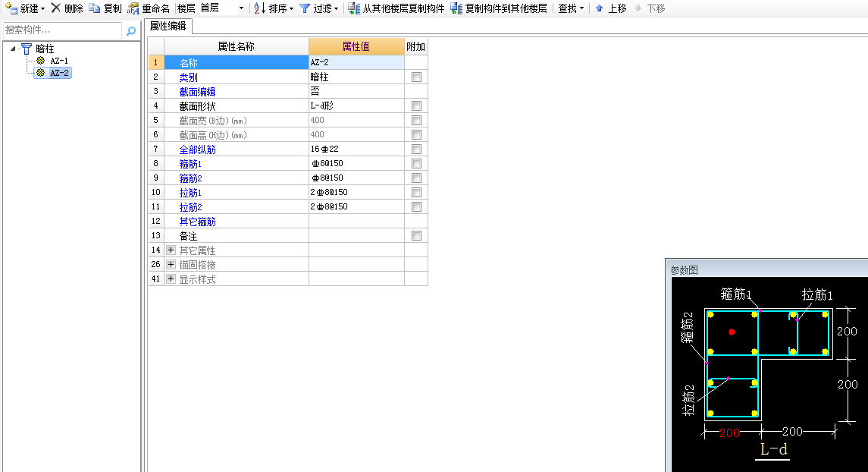Click the 属性值 column header

coord(356,46)
